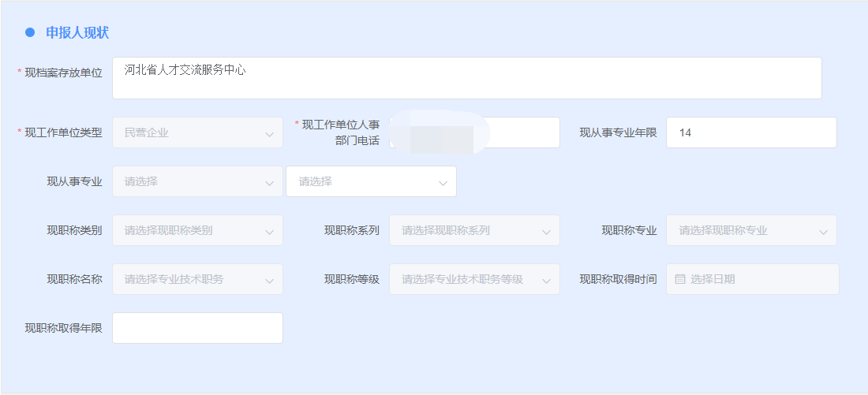Click the 现工作单位类型 field label
The height and width of the screenshot is (395, 868).
(64, 132)
